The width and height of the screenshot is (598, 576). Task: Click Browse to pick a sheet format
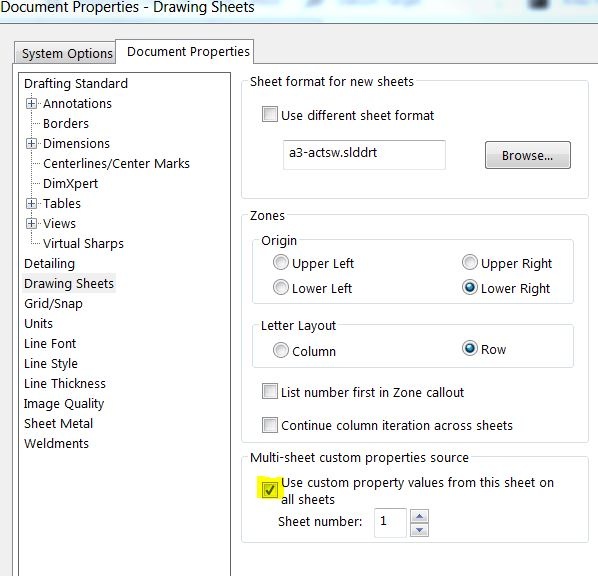coord(527,155)
